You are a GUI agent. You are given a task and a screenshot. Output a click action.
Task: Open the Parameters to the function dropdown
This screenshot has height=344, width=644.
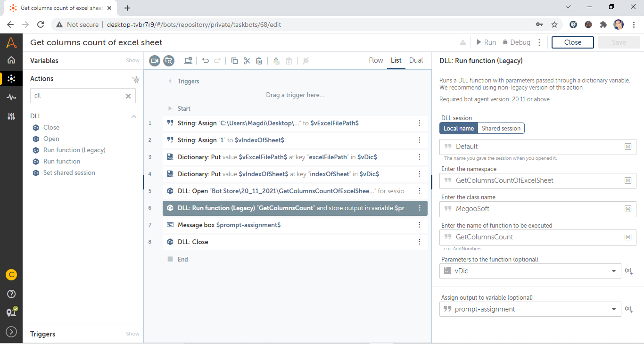coord(613,271)
